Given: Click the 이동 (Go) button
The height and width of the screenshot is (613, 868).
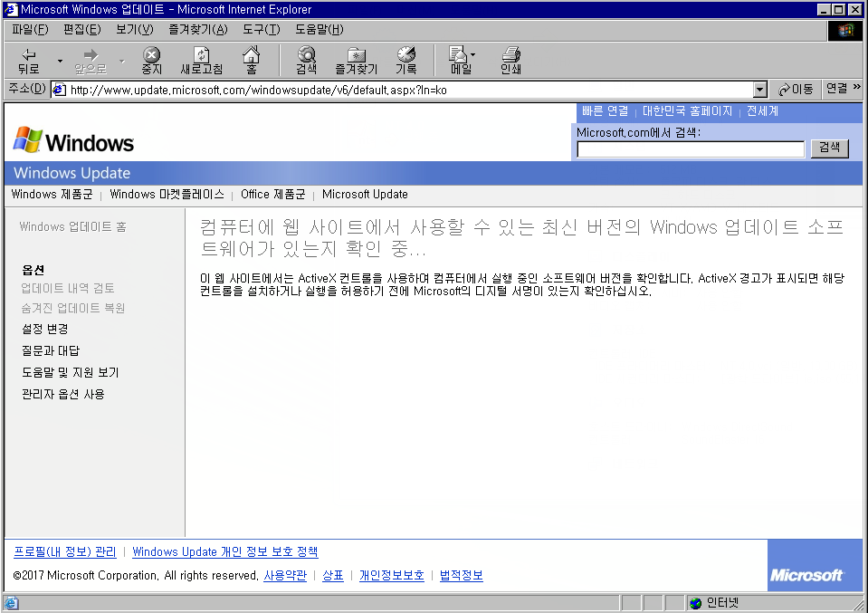Looking at the screenshot, I should click(x=796, y=90).
